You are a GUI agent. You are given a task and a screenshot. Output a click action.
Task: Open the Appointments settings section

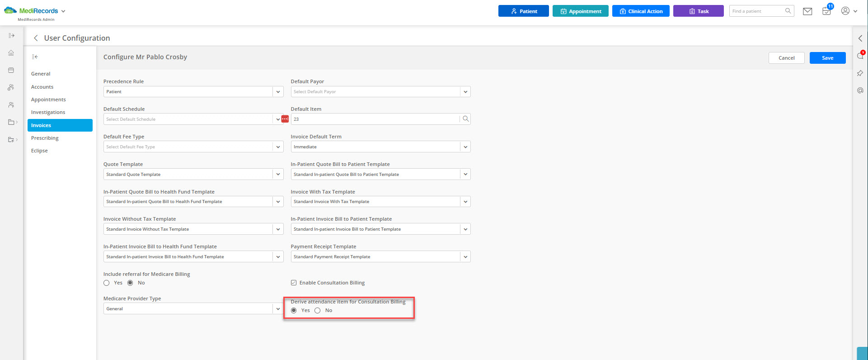[60, 99]
